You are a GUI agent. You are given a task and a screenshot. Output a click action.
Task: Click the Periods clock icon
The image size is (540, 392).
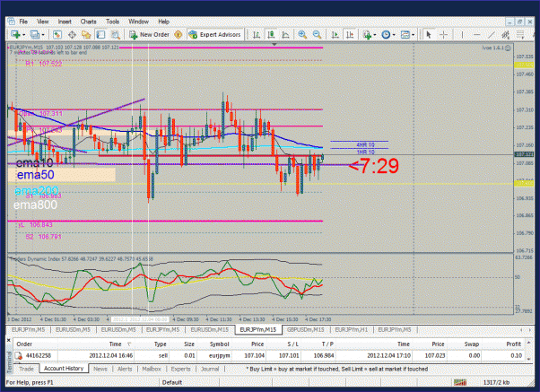(x=386, y=34)
